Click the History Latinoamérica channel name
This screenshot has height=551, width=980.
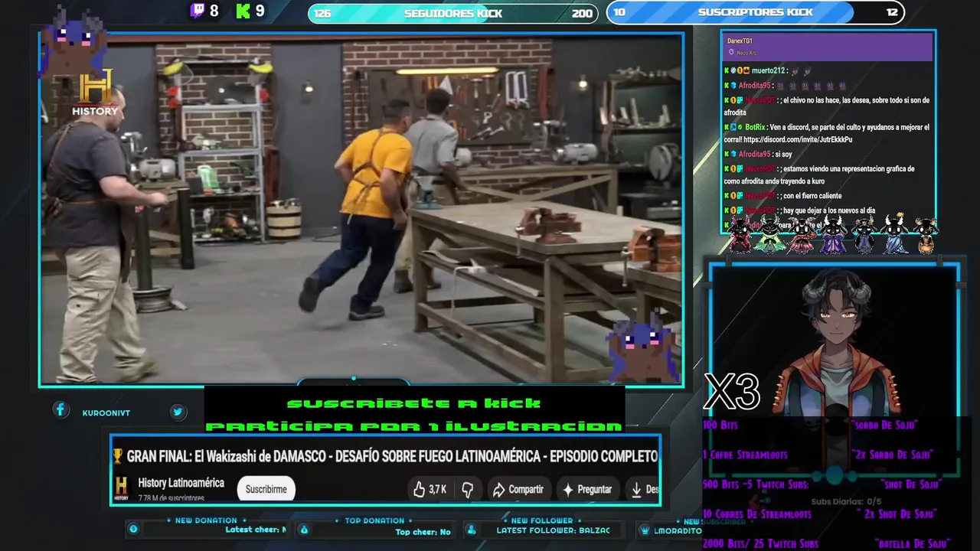181,483
